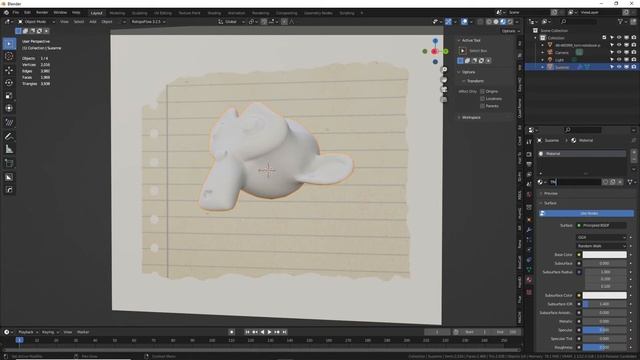This screenshot has height=360, width=640.
Task: Toggle the viewport overlays button
Action: coord(464,22)
